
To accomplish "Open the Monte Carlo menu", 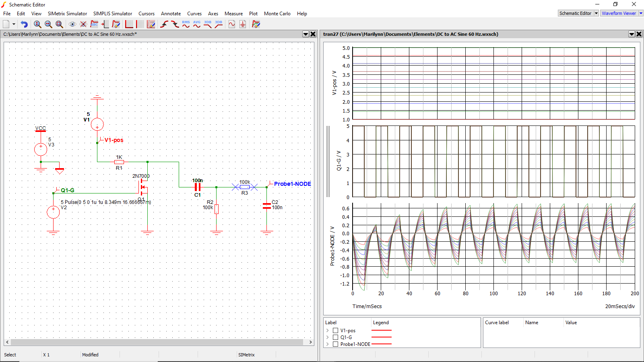I will (x=277, y=14).
